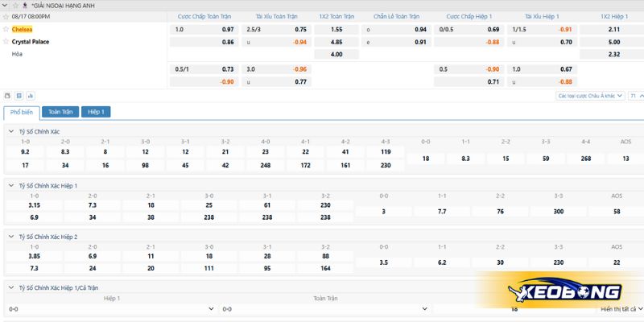Click the live-stream person icon beside league name

(x=25, y=6)
